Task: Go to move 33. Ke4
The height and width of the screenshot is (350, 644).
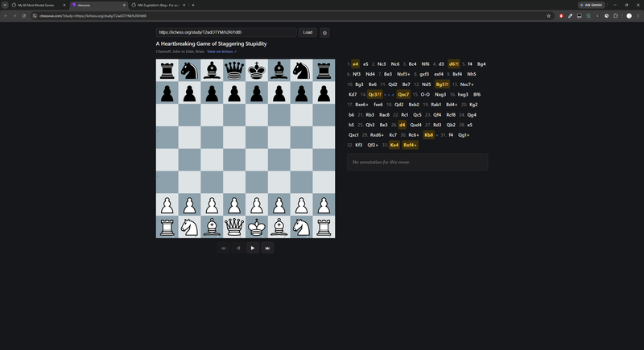Action: 394,146
